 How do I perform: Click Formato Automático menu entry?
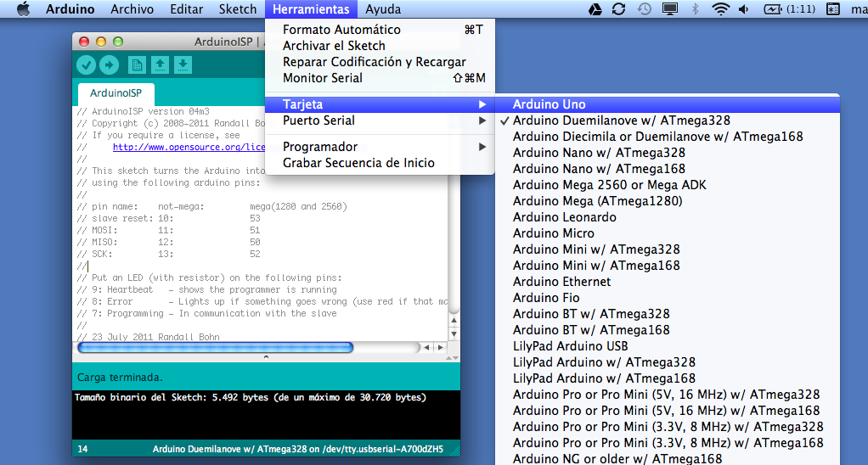tap(380, 30)
